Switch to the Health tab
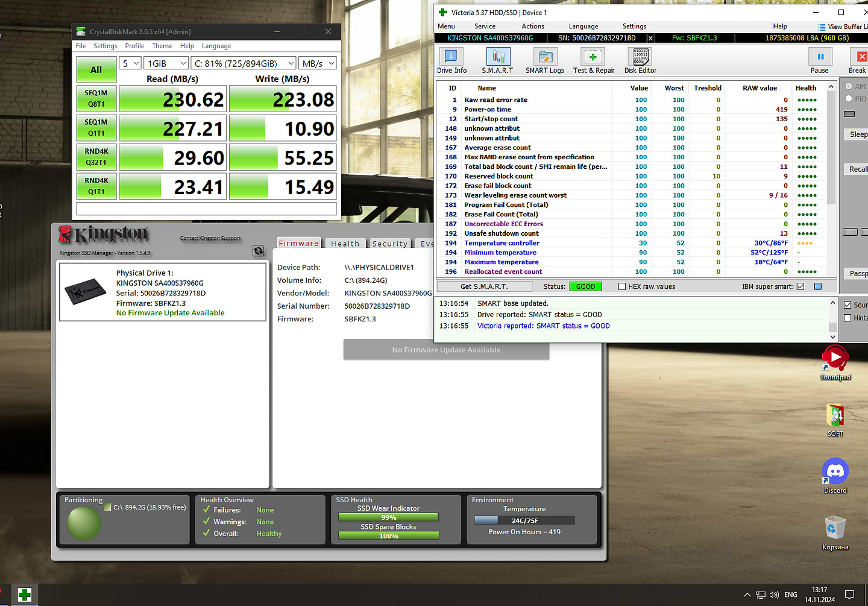Viewport: 868px width, 606px height. (x=345, y=244)
